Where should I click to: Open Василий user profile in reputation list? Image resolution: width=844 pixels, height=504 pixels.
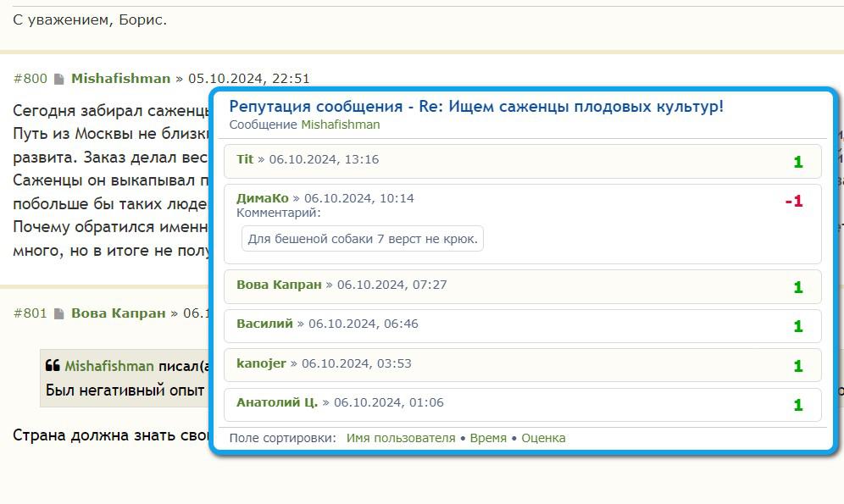click(x=265, y=324)
